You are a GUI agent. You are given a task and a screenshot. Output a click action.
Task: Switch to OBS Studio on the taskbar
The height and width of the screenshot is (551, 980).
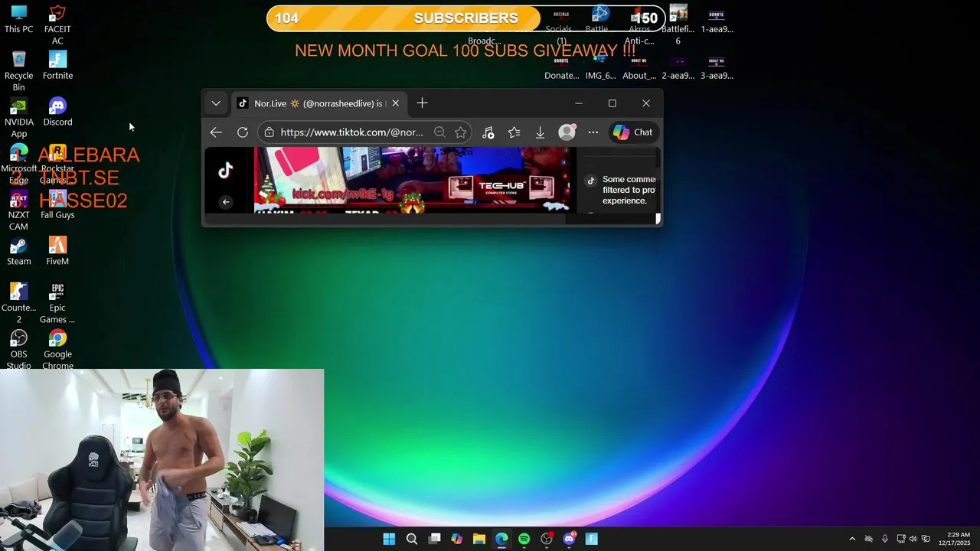pyautogui.click(x=547, y=539)
